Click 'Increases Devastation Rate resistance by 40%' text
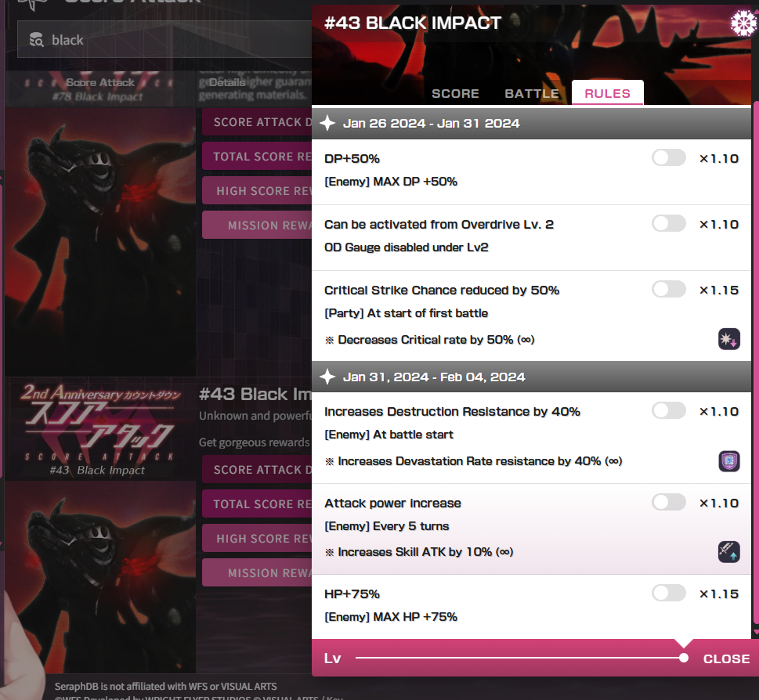The height and width of the screenshot is (700, 759). 479,461
